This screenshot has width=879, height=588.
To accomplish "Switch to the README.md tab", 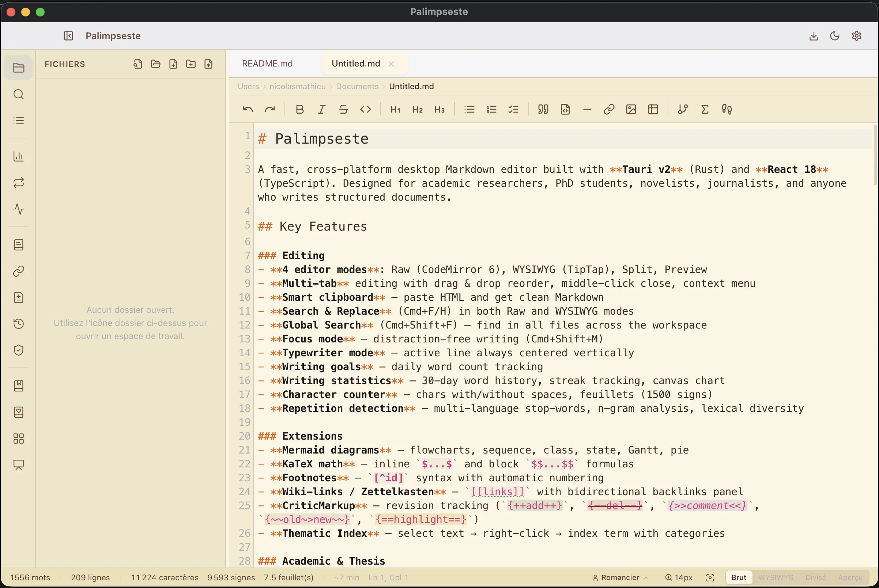I will 267,63.
